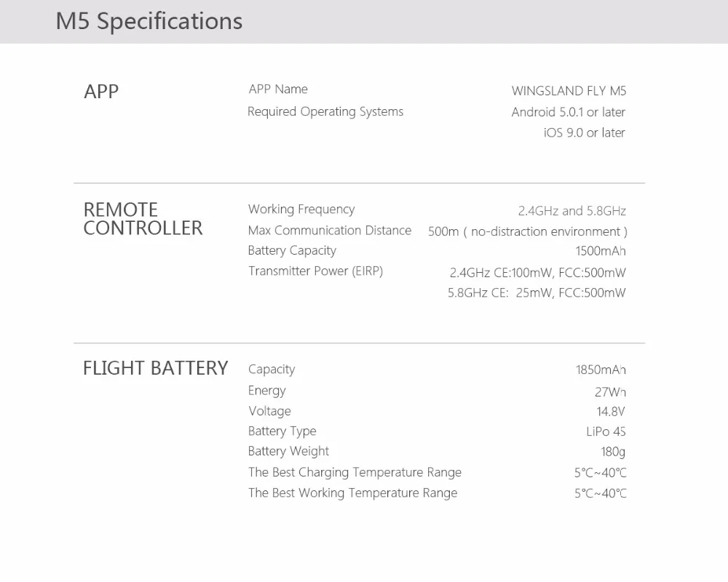Click the 2.4GHz and 5.8GHz value
This screenshot has width=728, height=582.
click(x=572, y=211)
